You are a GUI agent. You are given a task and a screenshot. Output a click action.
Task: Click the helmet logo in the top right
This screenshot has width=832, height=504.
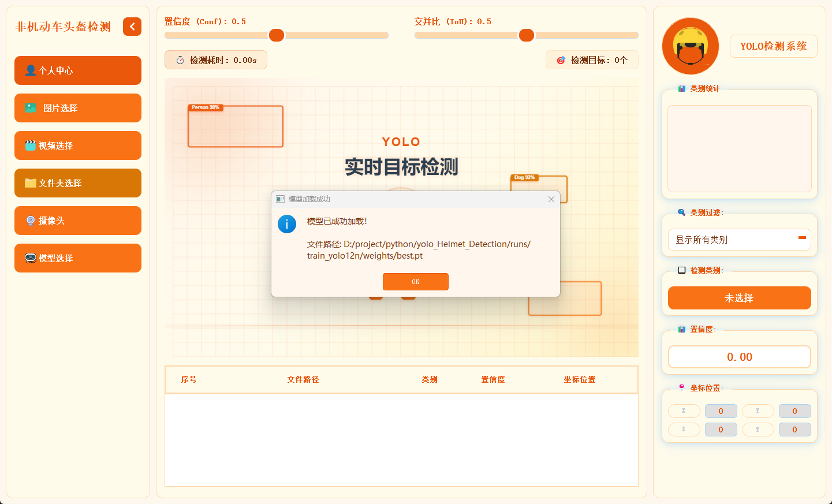point(691,46)
